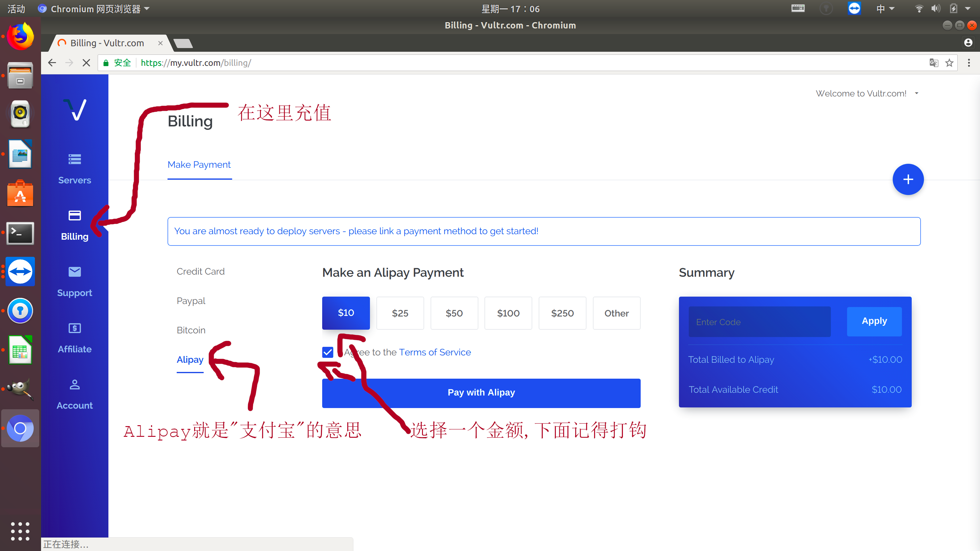980x551 pixels.
Task: Click the green secure lock icon
Action: click(x=106, y=63)
